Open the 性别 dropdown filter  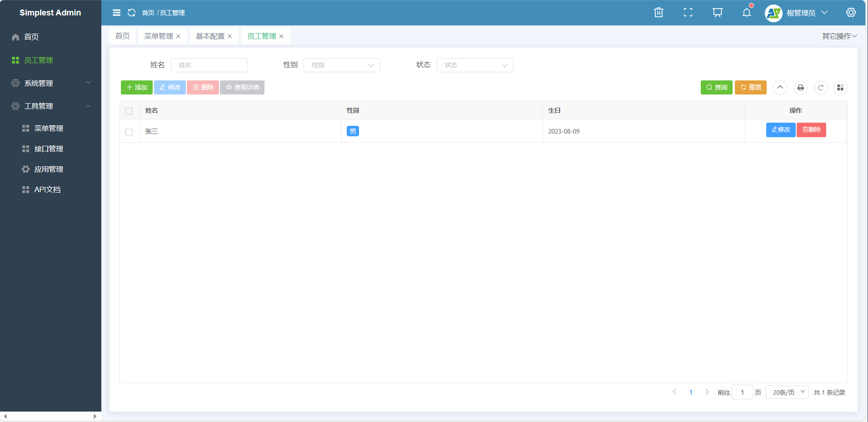(342, 65)
